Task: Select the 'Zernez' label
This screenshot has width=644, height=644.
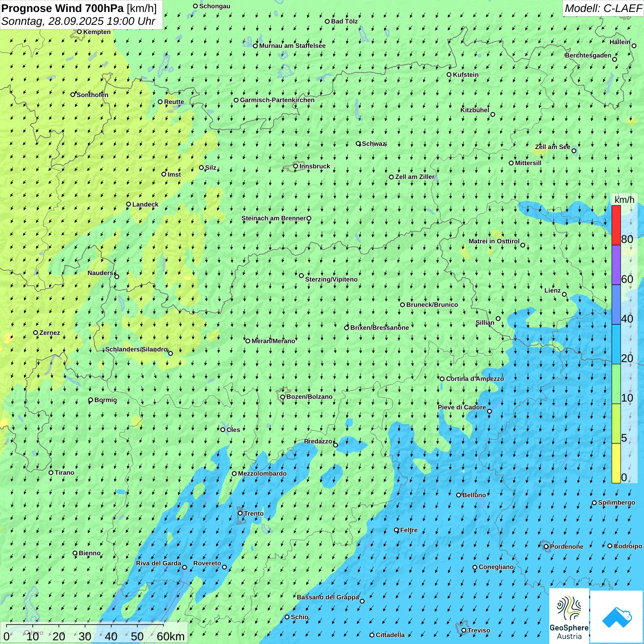Action: pos(50,333)
